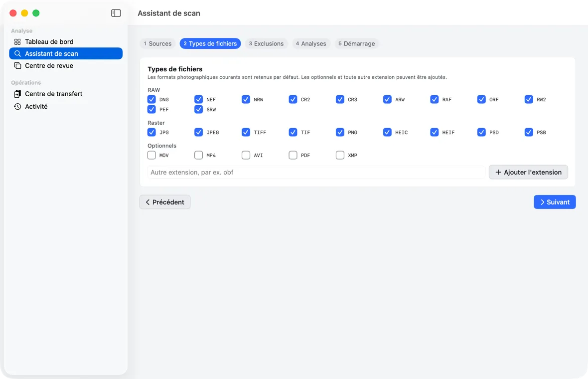Uncheck the DNG format checkbox

[151, 99]
